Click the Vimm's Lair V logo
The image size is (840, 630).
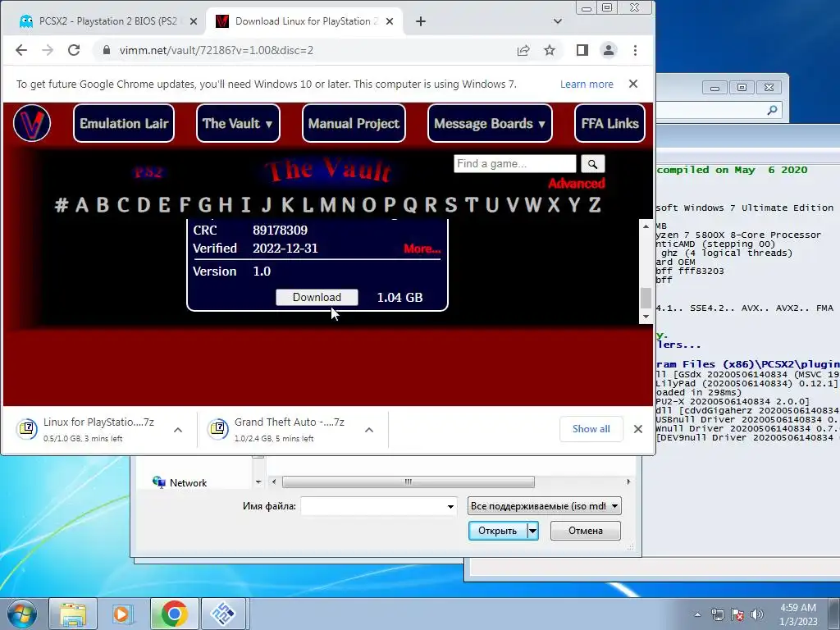point(32,123)
